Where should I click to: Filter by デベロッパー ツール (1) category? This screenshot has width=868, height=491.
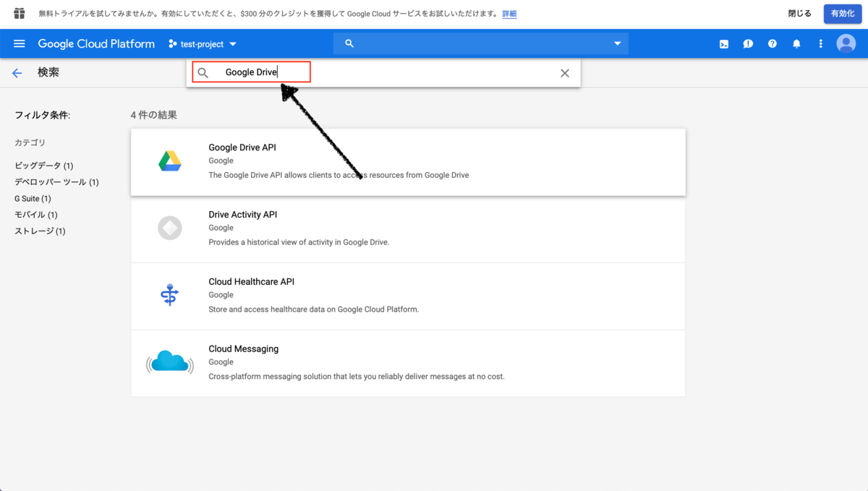point(56,182)
